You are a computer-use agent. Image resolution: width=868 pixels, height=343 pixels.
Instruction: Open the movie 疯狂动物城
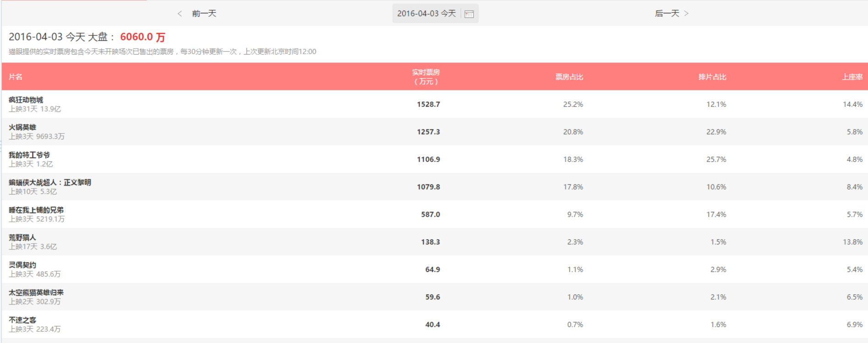pyautogui.click(x=26, y=100)
